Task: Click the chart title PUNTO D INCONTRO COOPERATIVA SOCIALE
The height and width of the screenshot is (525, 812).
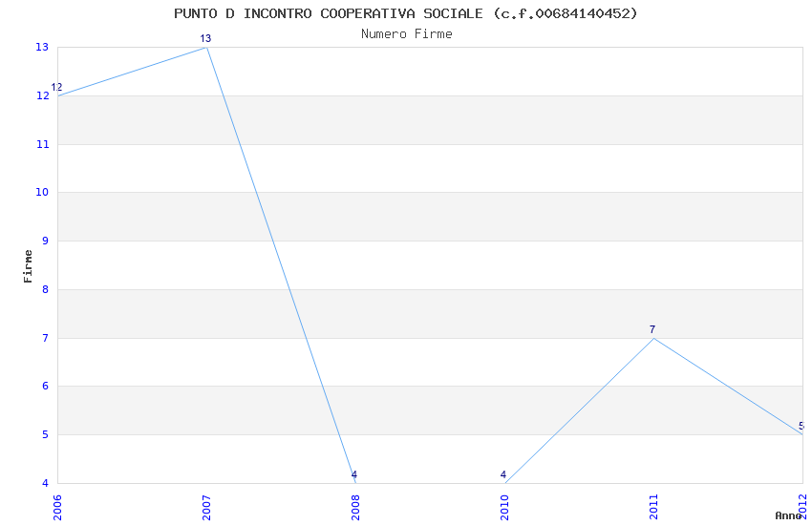Action: 329,13
